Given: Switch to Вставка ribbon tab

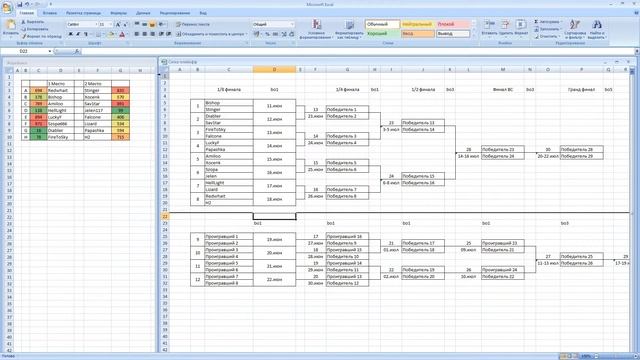Looking at the screenshot, I should pyautogui.click(x=50, y=13).
